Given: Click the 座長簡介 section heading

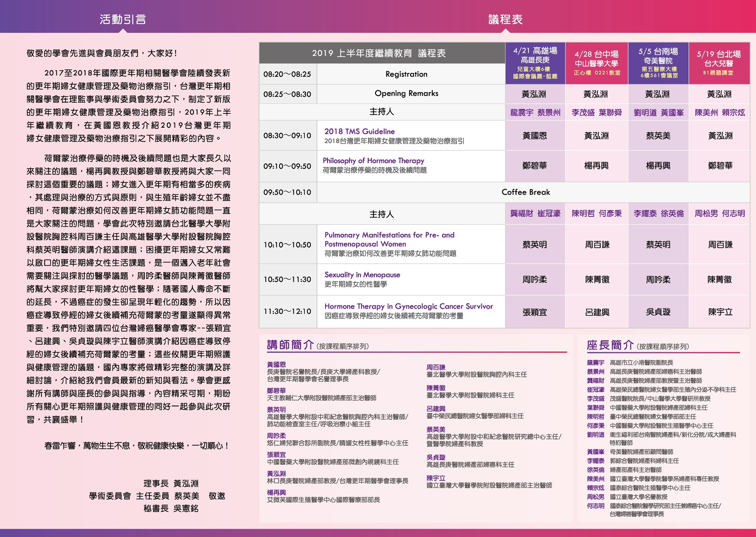Looking at the screenshot, I should (x=610, y=345).
